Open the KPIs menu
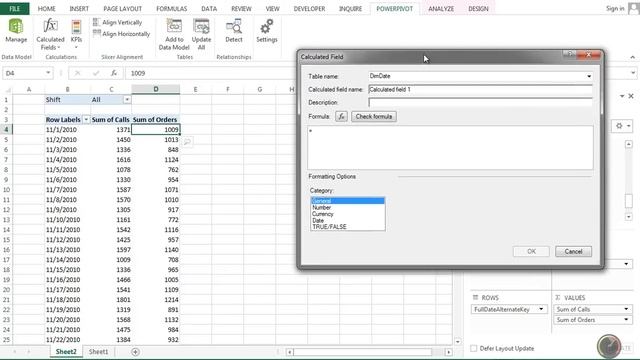The image size is (640, 360). tap(76, 34)
